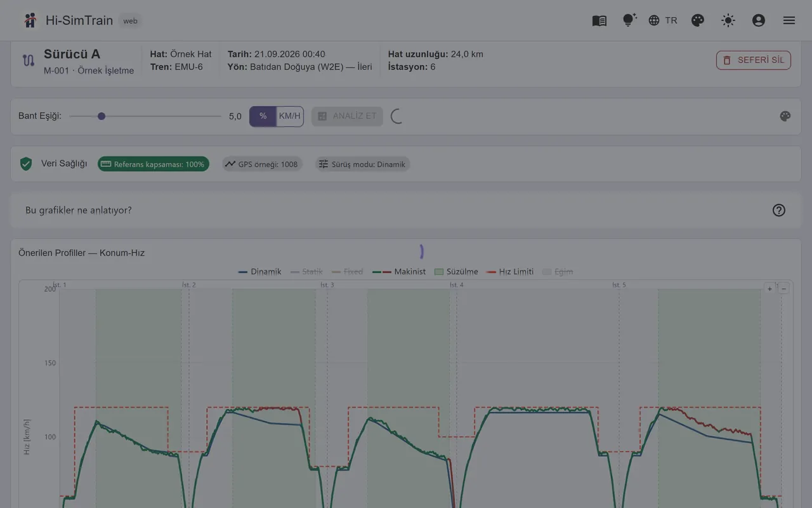The image size is (812, 508).
Task: Click the lightbulb tips icon
Action: 629,20
